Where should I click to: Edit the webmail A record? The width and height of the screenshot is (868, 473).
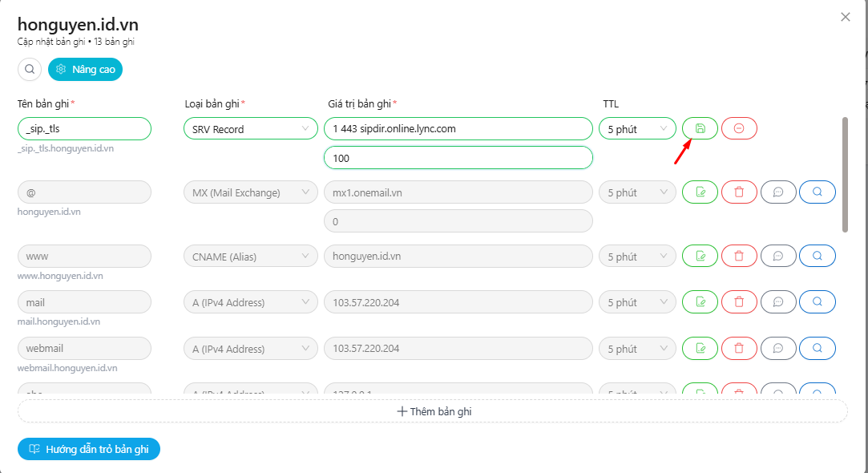[700, 349]
